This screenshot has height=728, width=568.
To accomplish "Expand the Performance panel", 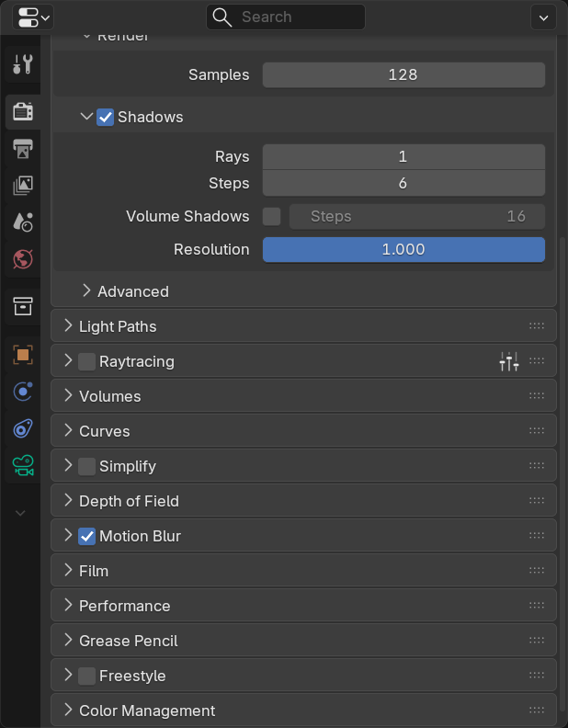I will pos(68,606).
